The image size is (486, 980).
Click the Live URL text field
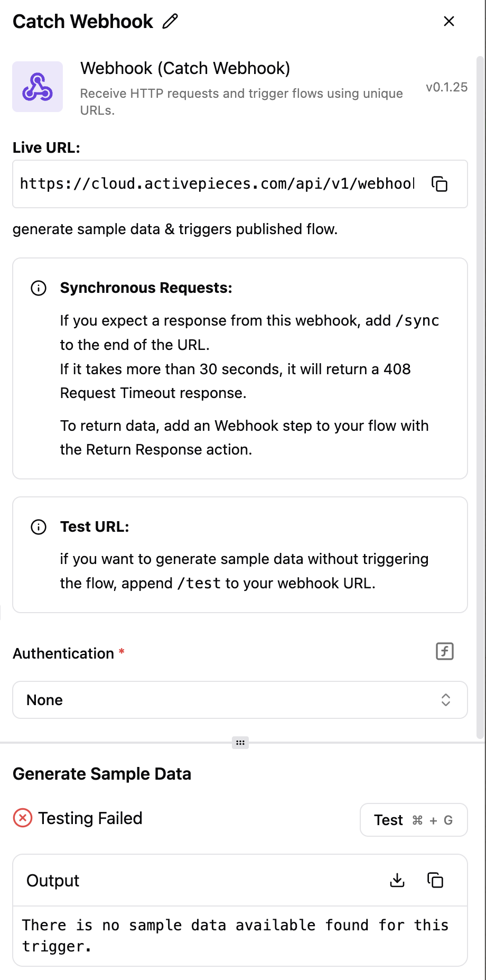click(217, 184)
